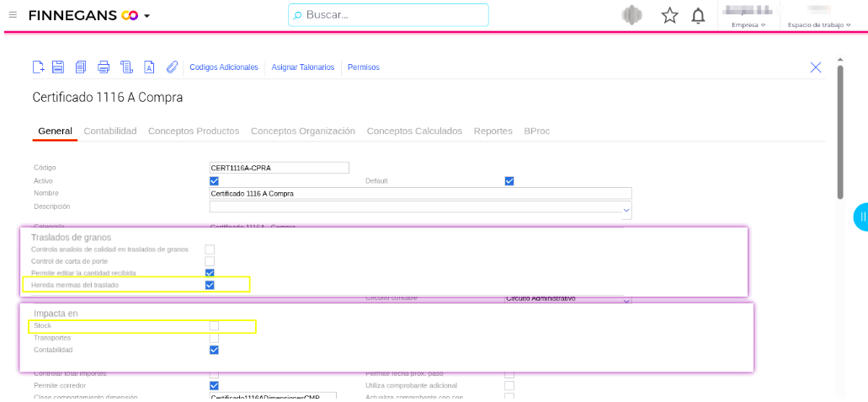Click Asignar Talonarios link

pyautogui.click(x=303, y=67)
